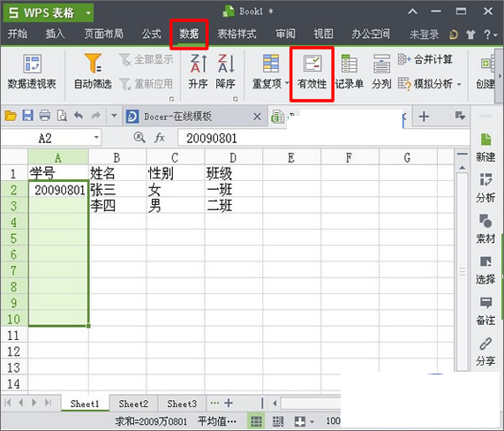This screenshot has width=504, height=431.
Task: Apply 自动筛选 auto filter
Action: (x=93, y=72)
